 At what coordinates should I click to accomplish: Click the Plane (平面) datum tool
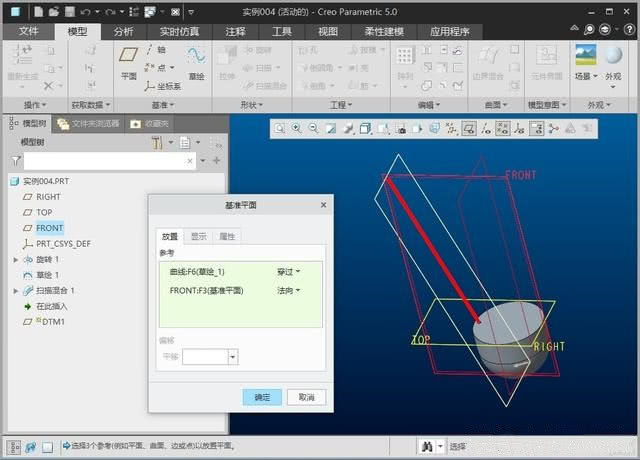click(129, 62)
